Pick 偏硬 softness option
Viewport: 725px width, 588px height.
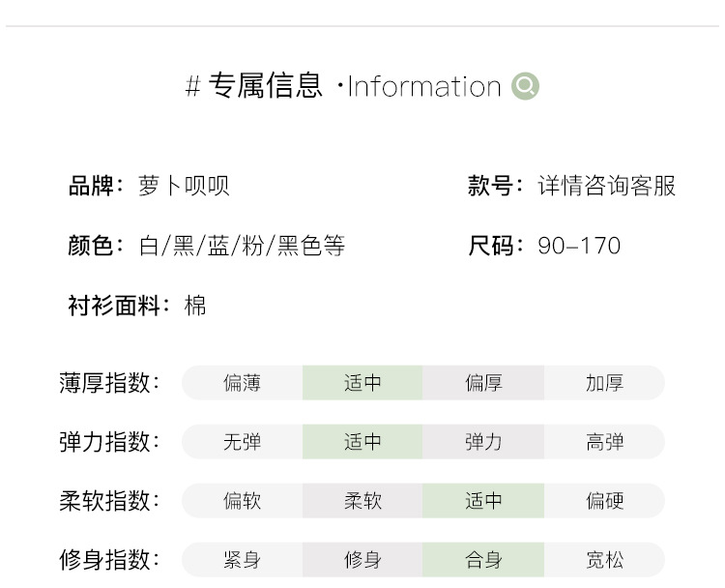pyautogui.click(x=604, y=501)
